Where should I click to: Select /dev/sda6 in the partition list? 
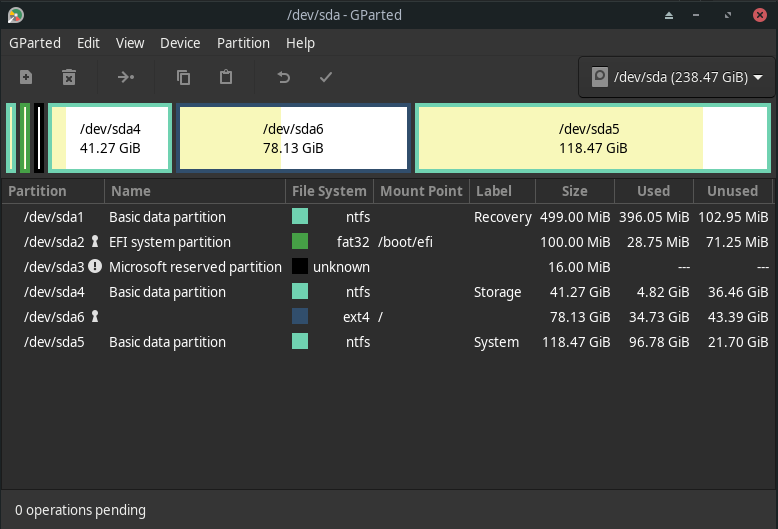coord(387,317)
